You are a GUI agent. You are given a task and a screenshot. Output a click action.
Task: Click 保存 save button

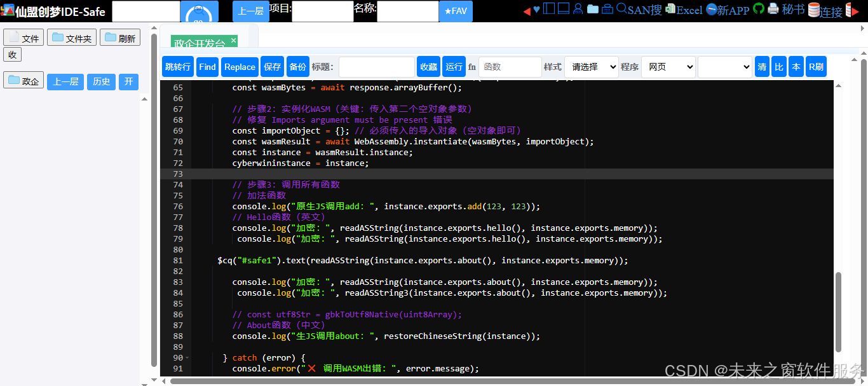click(272, 67)
